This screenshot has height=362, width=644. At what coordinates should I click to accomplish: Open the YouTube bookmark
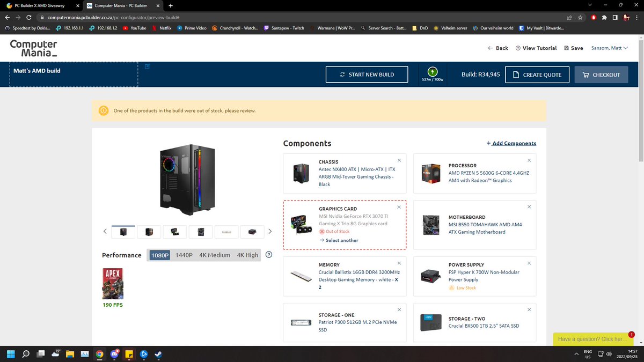pyautogui.click(x=134, y=28)
